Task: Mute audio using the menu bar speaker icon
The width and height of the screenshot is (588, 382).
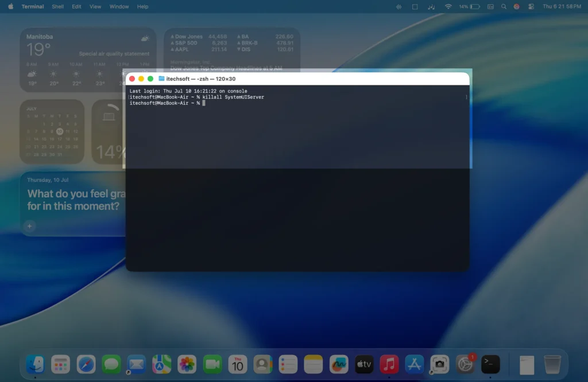Action: coord(398,6)
